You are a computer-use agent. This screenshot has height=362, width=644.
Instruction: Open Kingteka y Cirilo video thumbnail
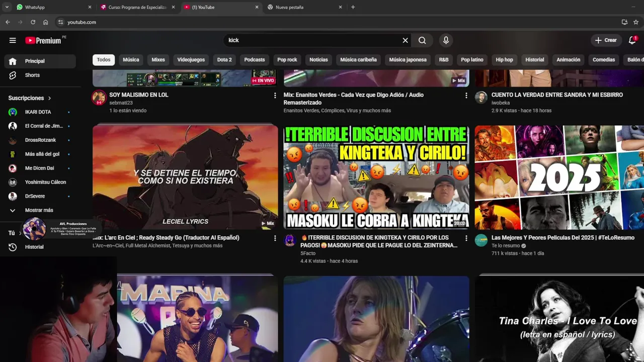point(376,177)
